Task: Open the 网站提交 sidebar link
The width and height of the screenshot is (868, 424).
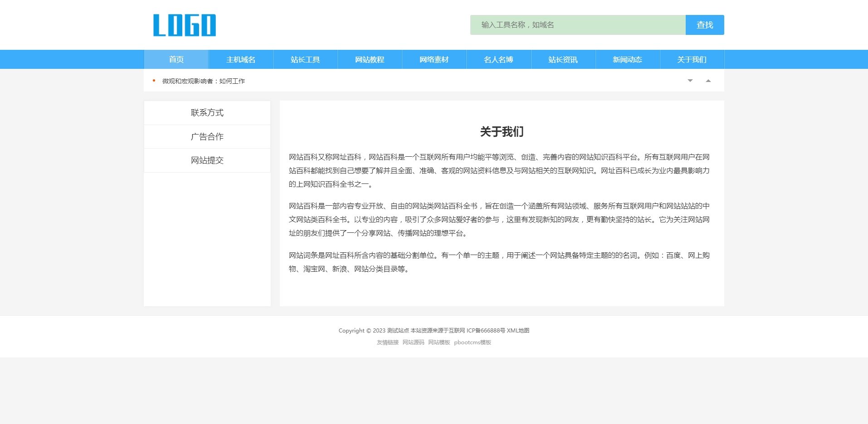Action: pyautogui.click(x=207, y=160)
